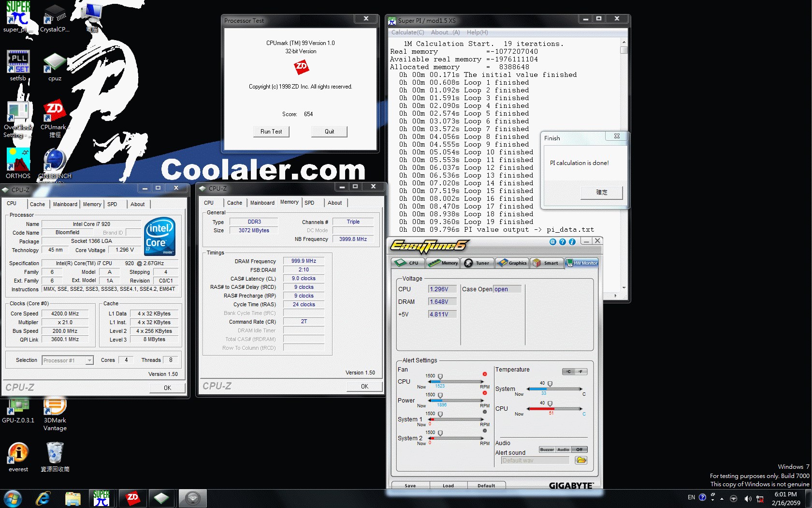
Task: Click Save in EasyTune6
Action: click(410, 485)
